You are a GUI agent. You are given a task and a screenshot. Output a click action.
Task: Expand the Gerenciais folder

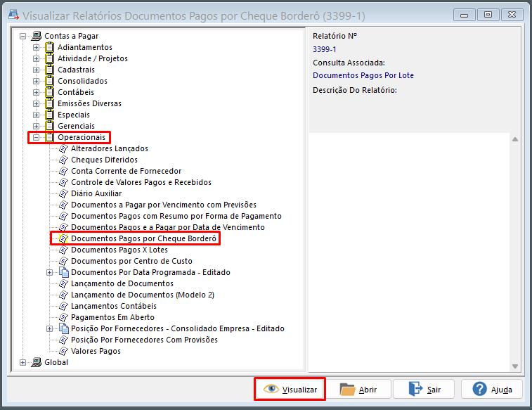point(36,126)
